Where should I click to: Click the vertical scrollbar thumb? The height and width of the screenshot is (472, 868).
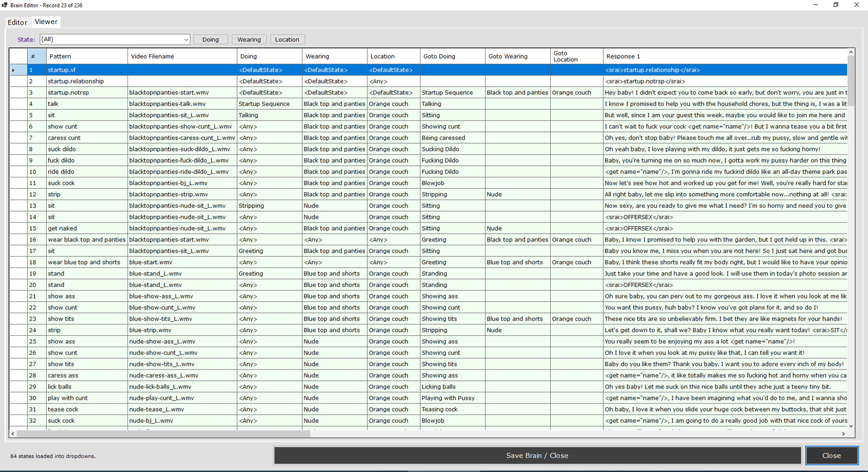[x=851, y=81]
